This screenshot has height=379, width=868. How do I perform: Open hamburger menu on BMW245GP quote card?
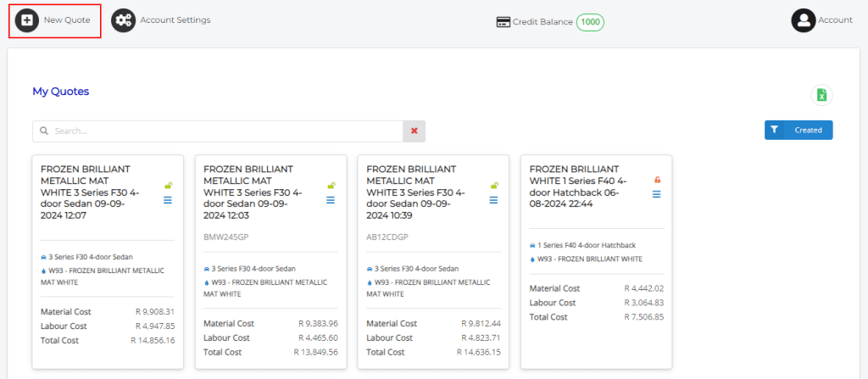click(331, 200)
